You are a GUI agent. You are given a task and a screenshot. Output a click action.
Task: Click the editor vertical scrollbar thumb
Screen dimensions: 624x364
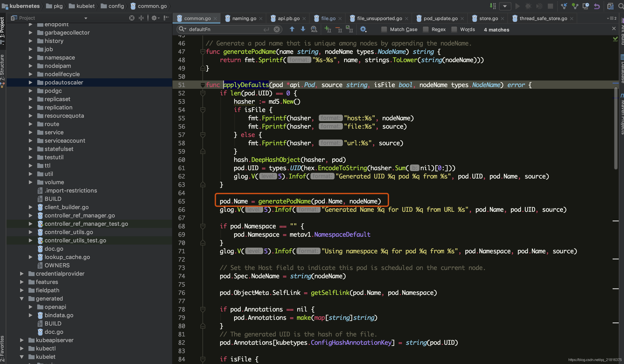[616, 128]
